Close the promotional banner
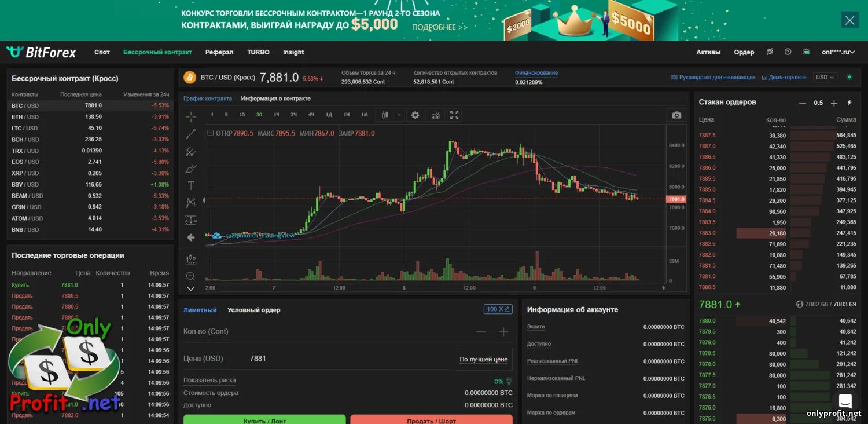 [849, 20]
